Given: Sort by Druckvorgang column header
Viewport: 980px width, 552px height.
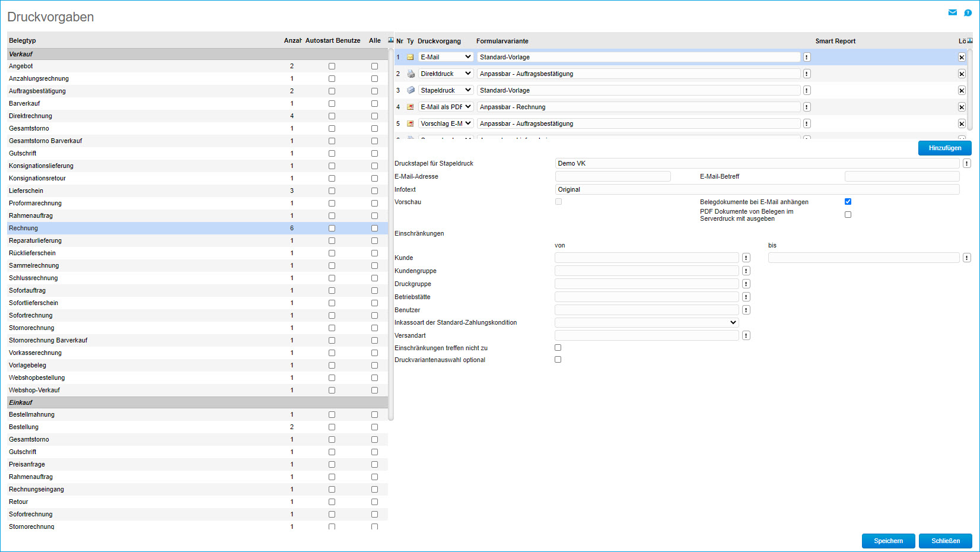Looking at the screenshot, I should tap(439, 41).
